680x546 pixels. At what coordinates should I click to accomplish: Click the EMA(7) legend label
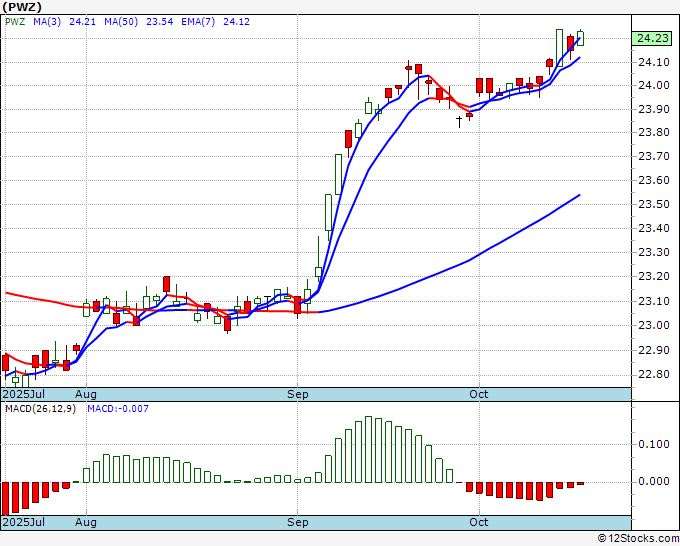click(x=192, y=20)
